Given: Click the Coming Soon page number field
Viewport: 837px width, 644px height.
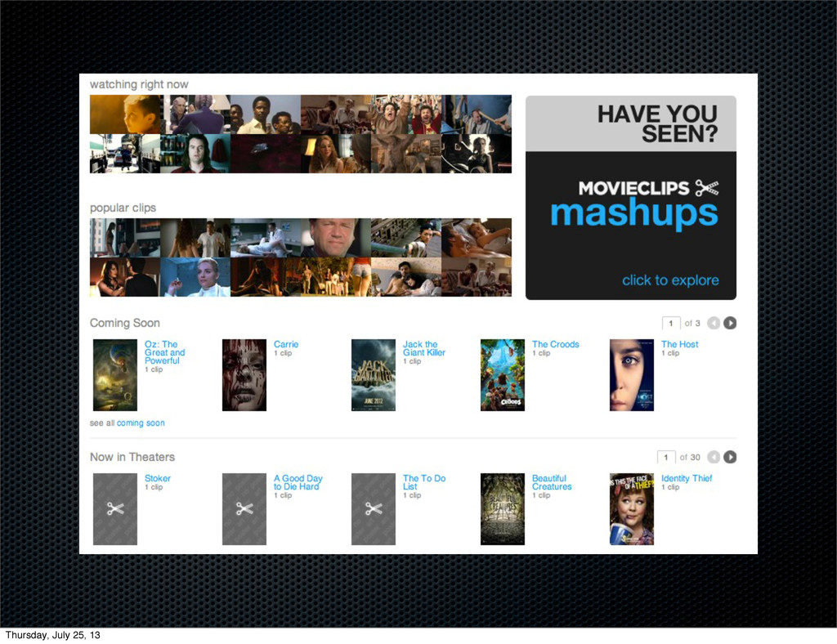Looking at the screenshot, I should pos(671,323).
